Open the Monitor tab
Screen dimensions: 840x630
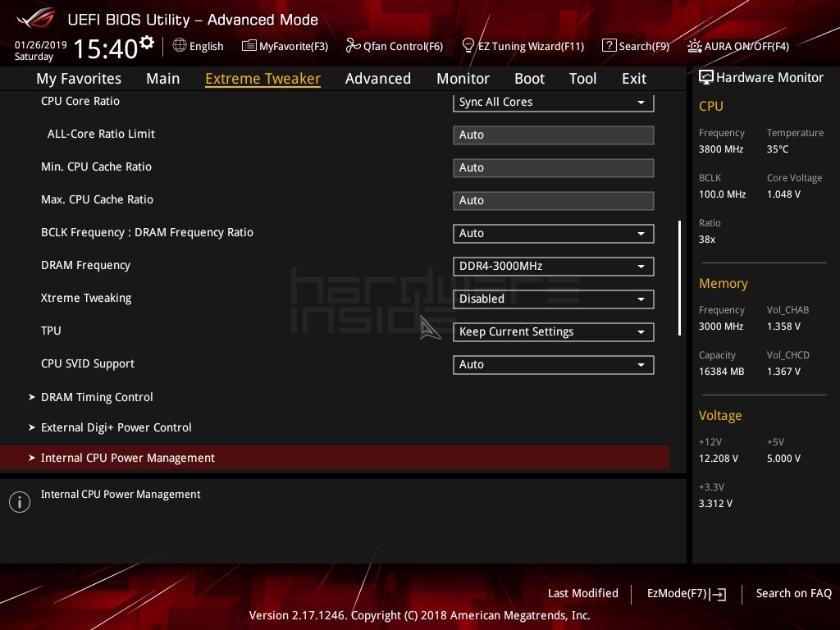(463, 79)
